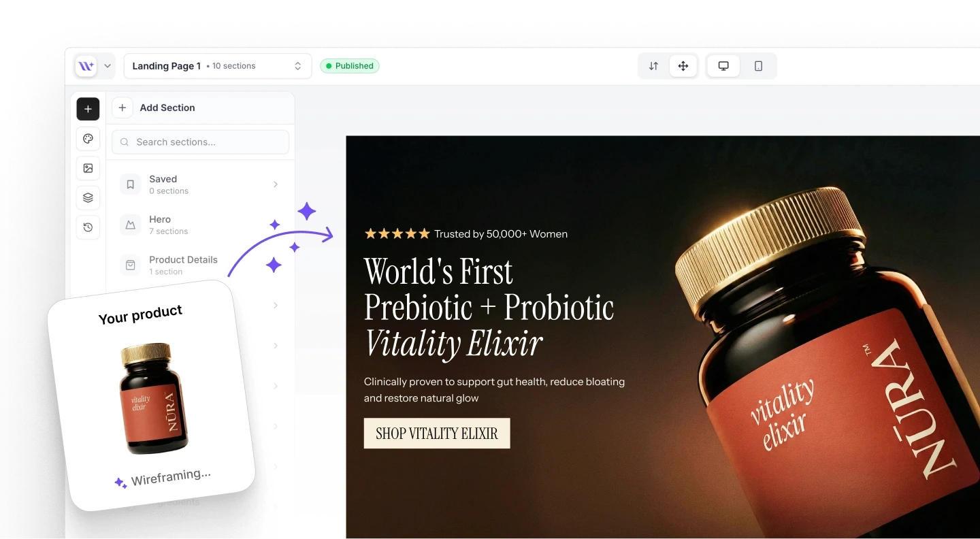Viewport: 980px width, 539px height.
Task: Open the Hero sections category
Action: (200, 225)
